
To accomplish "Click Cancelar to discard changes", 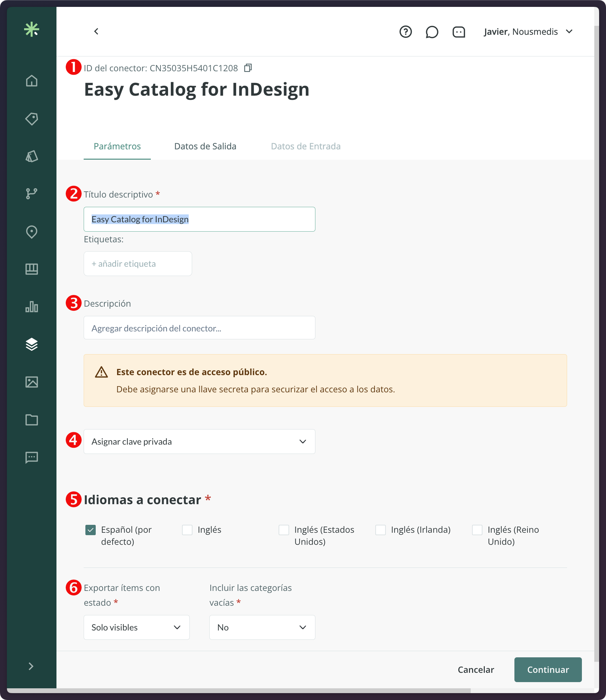I will 476,670.
